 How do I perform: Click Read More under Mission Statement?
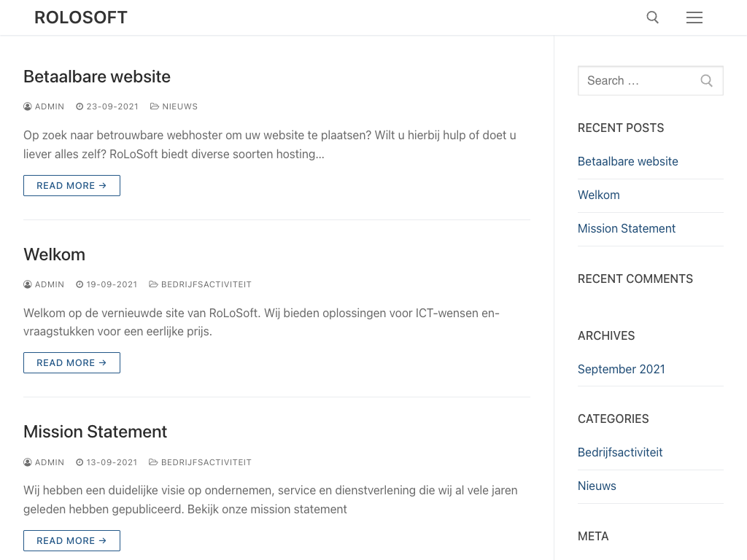(x=71, y=541)
